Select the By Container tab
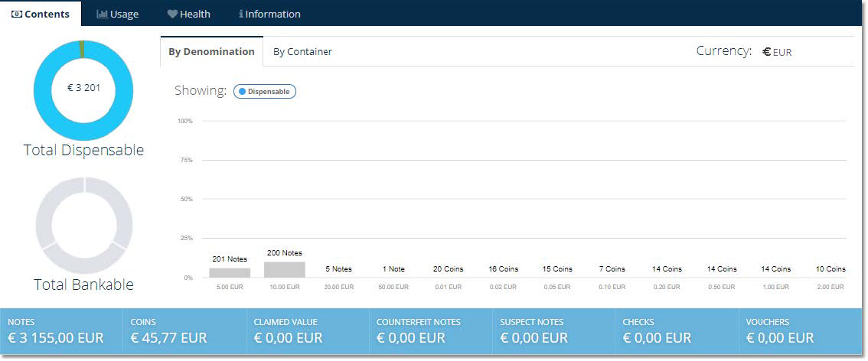The width and height of the screenshot is (868, 361). [x=302, y=52]
